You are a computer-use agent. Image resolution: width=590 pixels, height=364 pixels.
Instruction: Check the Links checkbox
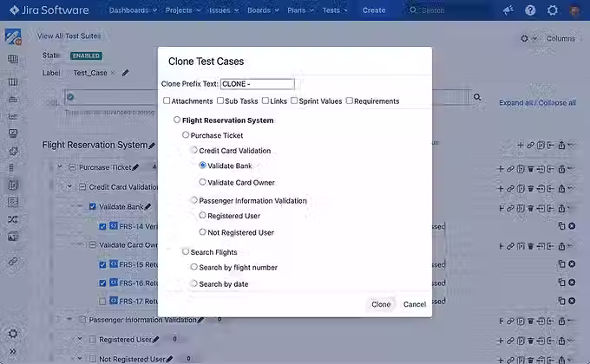[265, 101]
